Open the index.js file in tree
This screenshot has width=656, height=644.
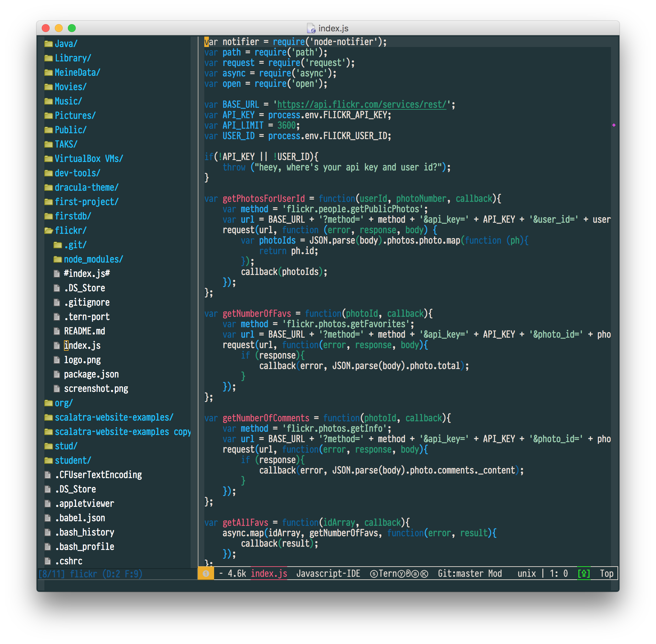[x=82, y=346]
